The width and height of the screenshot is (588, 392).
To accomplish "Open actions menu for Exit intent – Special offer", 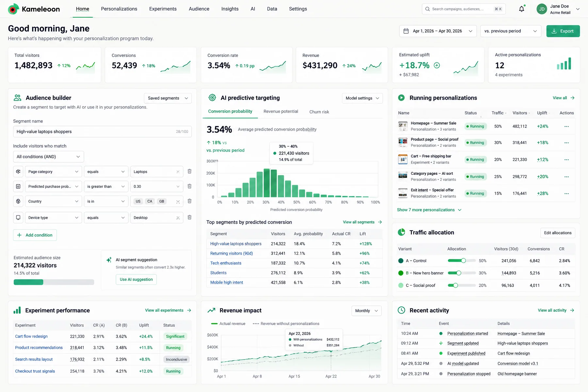I will click(566, 193).
